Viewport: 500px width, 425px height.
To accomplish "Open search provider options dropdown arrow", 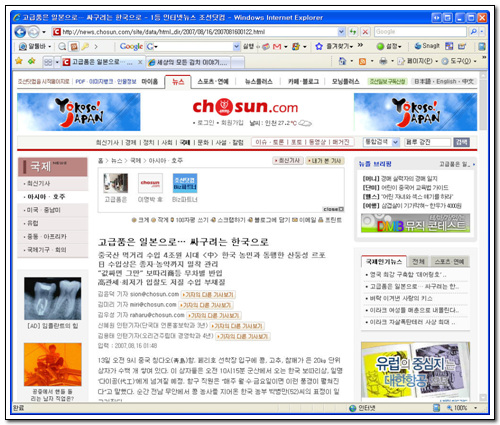I will [482, 32].
